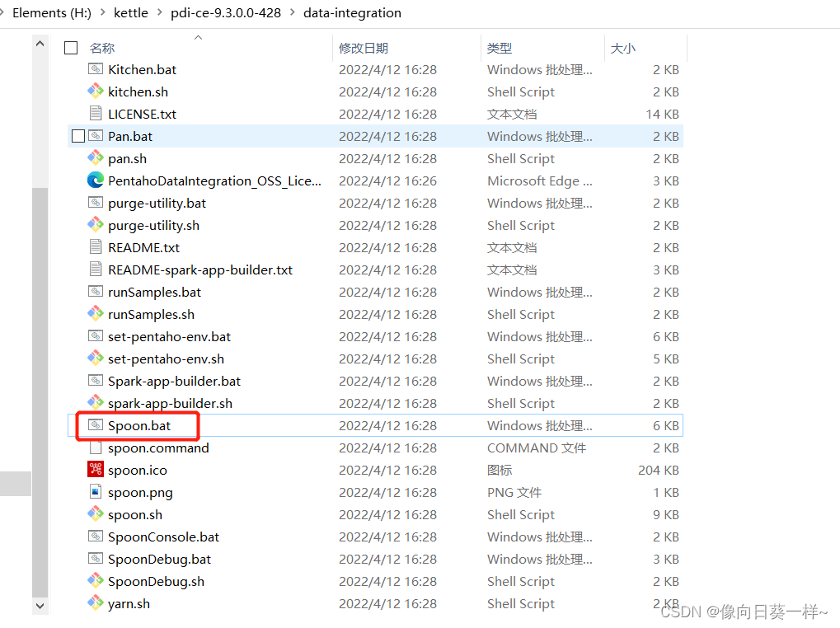Click the scrollbar down arrow

pyautogui.click(x=40, y=606)
